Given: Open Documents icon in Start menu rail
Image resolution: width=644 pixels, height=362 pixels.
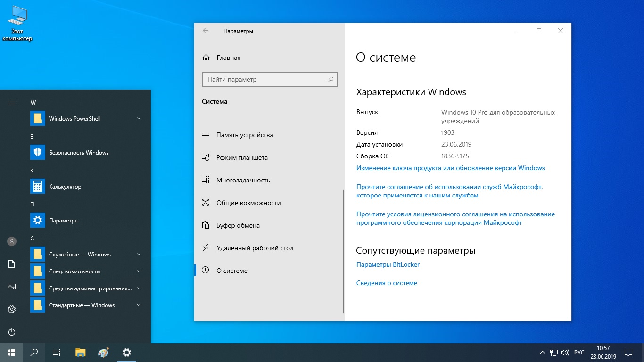Looking at the screenshot, I should click(x=12, y=264).
